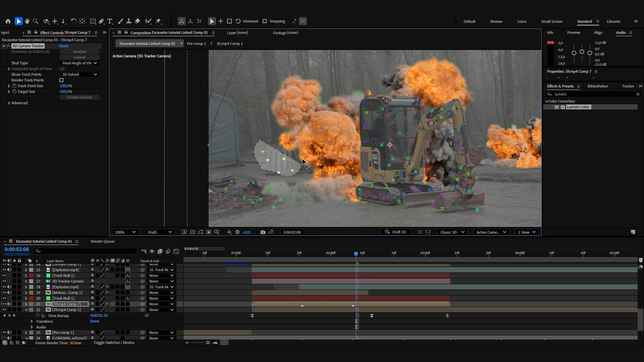This screenshot has width=644, height=362.
Task: Open the Bibliotheken panel tab
Action: (x=598, y=86)
